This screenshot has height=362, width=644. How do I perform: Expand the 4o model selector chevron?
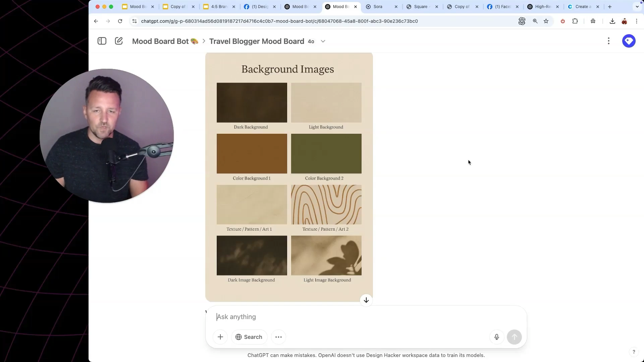click(x=323, y=41)
